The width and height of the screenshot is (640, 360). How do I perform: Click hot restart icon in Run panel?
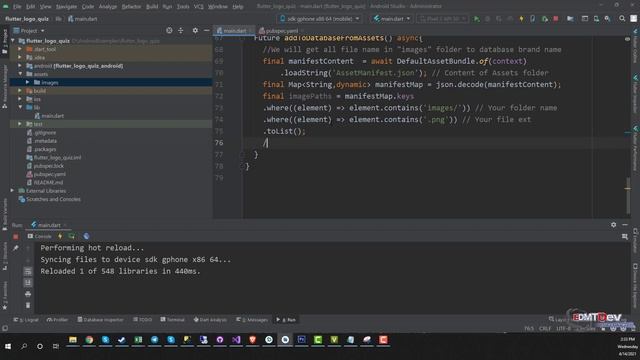point(72,236)
